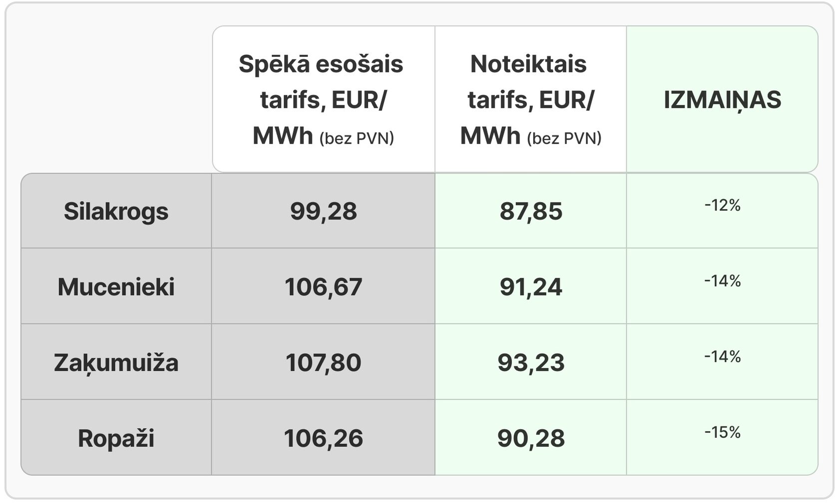Click the 87,85 new tariff cell

point(531,211)
